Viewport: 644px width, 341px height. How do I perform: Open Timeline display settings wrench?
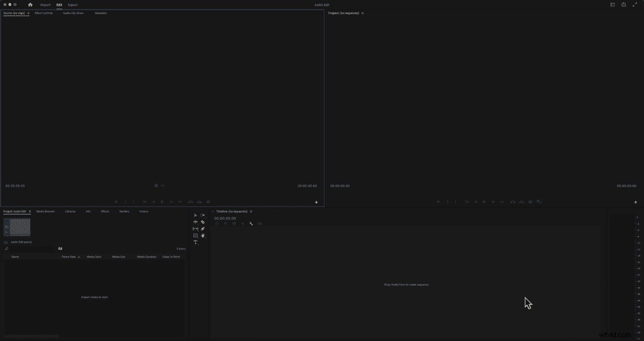click(x=251, y=224)
